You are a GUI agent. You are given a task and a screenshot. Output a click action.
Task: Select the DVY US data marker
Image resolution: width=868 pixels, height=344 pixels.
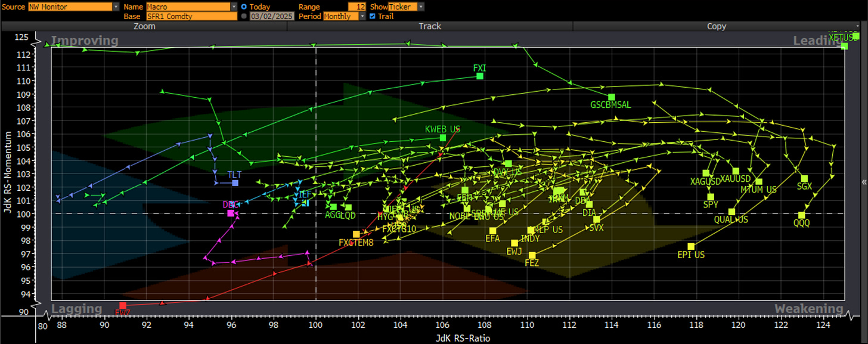(x=508, y=163)
